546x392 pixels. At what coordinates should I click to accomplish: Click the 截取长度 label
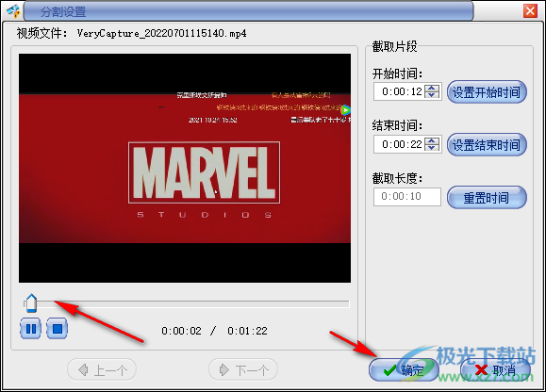(x=397, y=178)
